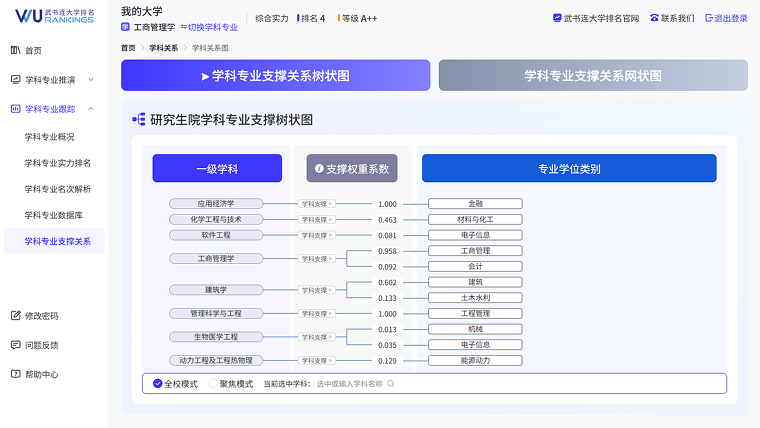Click the 会计 degree category box
Viewport: 760px width, 428px height.
[x=475, y=266]
